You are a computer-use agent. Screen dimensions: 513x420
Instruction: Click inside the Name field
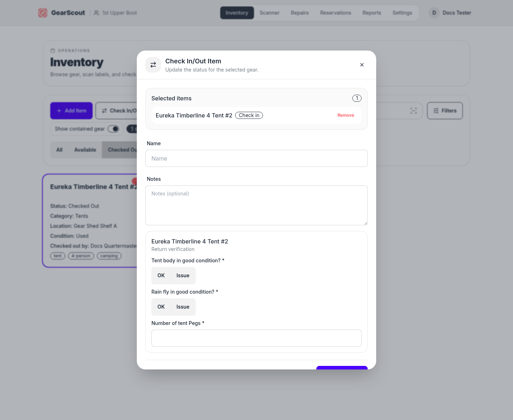256,158
